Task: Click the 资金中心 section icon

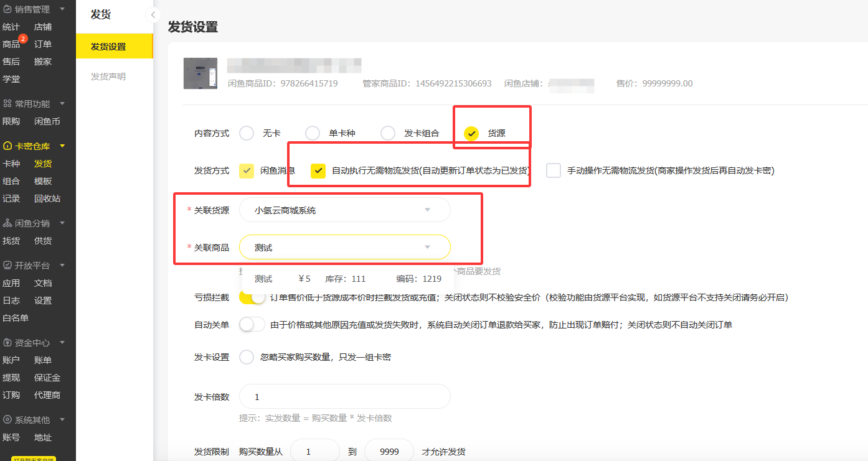Action: click(9, 342)
